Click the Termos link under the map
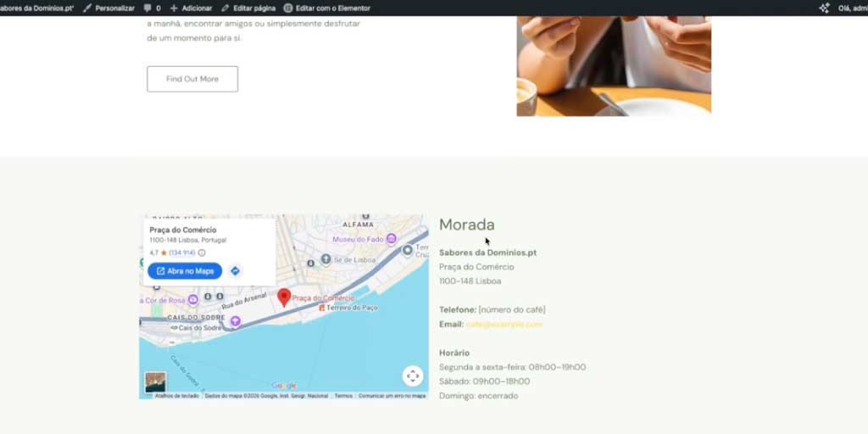Screen dimensions: 868x434 pos(343,396)
